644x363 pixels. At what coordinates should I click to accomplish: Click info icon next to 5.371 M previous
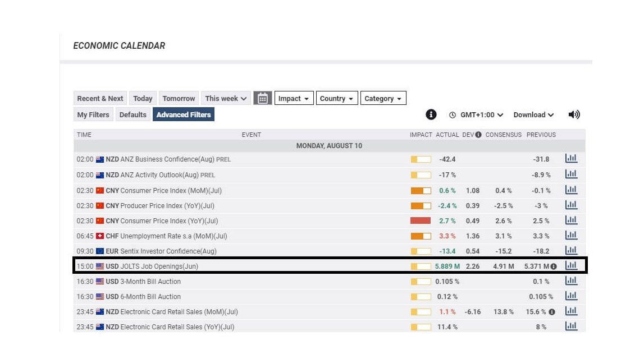(554, 266)
